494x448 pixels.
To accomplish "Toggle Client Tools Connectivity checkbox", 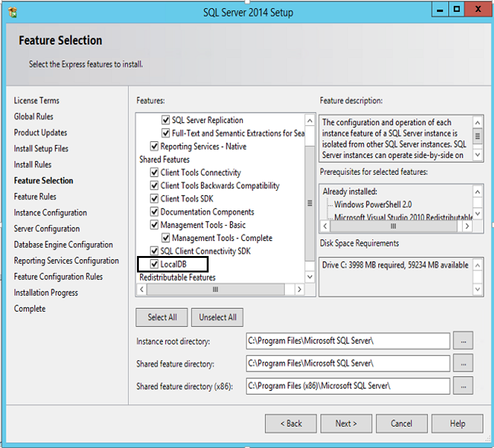I will tap(154, 172).
